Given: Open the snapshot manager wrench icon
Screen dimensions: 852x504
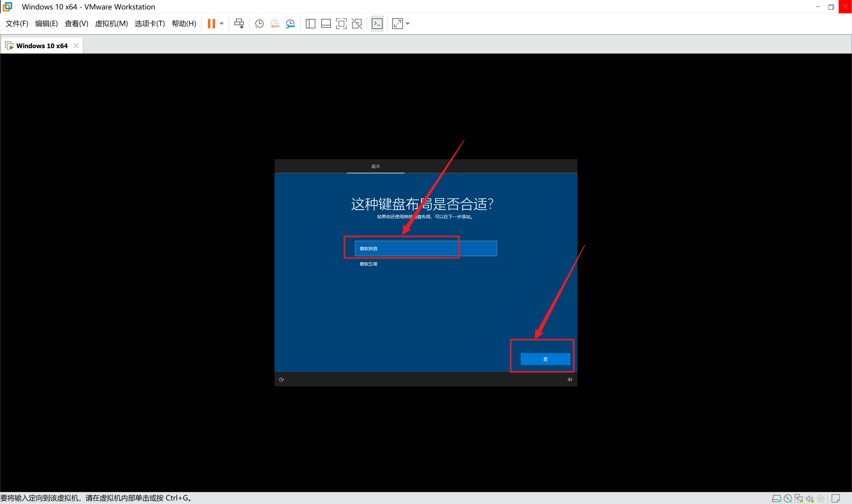Looking at the screenshot, I should coord(290,23).
